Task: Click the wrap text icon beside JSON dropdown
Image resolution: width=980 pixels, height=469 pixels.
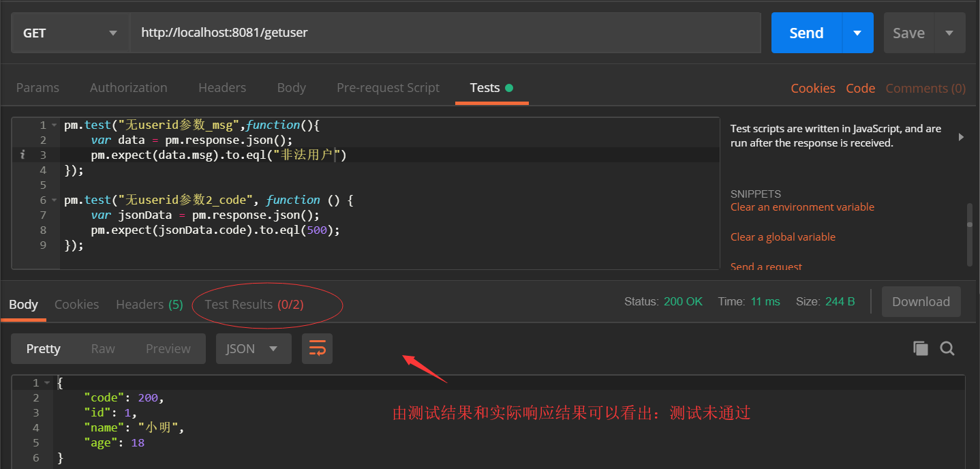Action: click(x=317, y=348)
